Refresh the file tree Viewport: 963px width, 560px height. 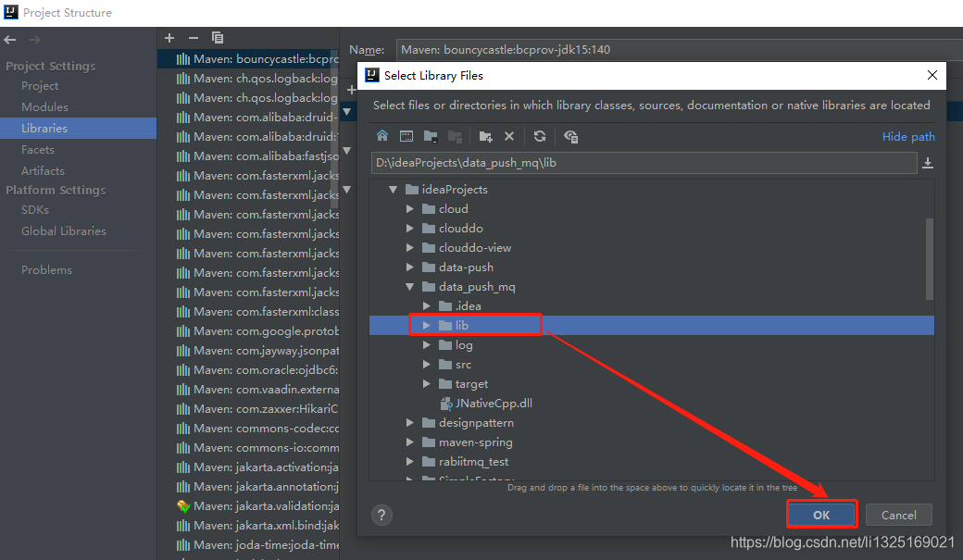[539, 136]
